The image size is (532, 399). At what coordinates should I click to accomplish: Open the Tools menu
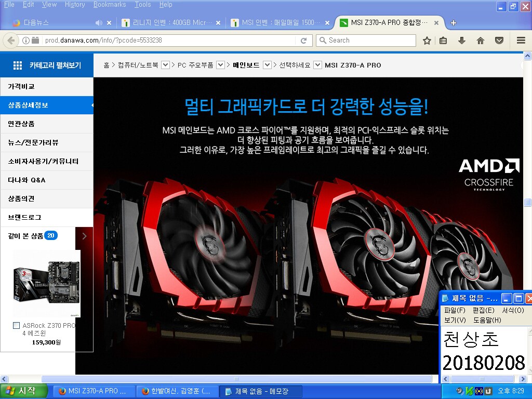click(142, 4)
